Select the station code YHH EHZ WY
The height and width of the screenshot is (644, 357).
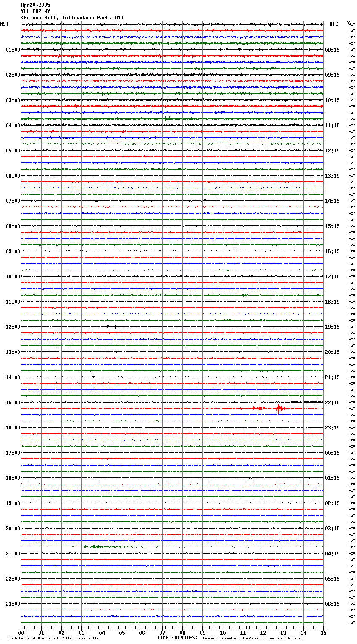[x=35, y=11]
